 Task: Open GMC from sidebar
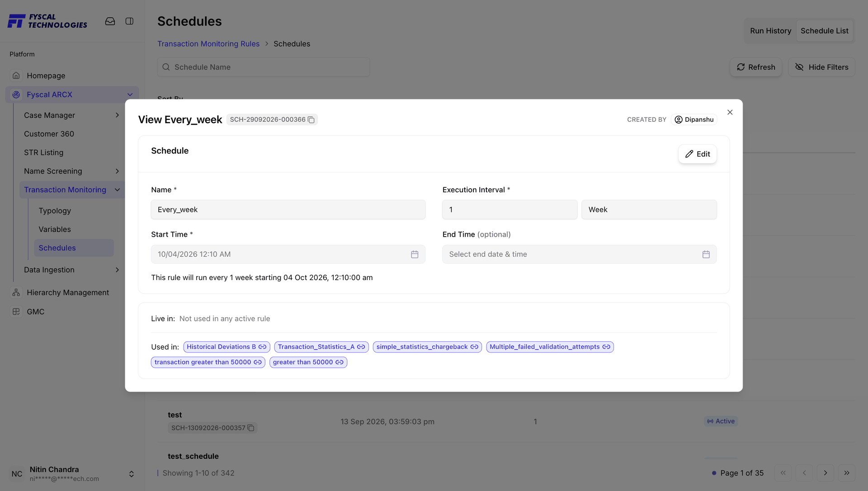click(x=35, y=312)
